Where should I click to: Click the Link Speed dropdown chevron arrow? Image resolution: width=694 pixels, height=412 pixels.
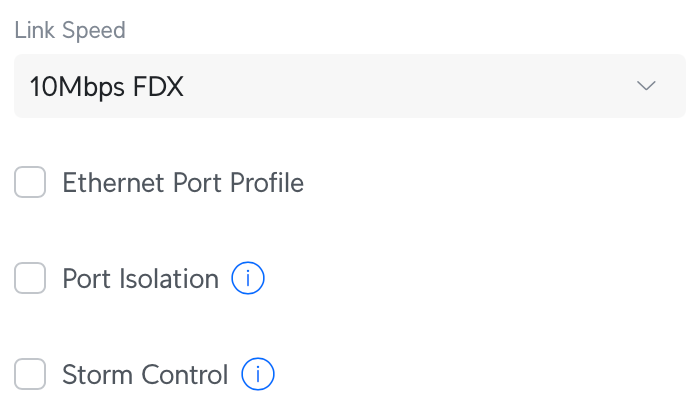tap(647, 86)
